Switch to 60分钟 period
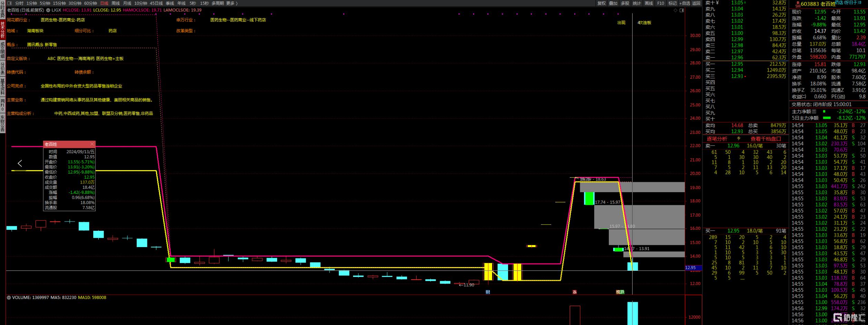The height and width of the screenshot is (325, 868). pos(90,3)
